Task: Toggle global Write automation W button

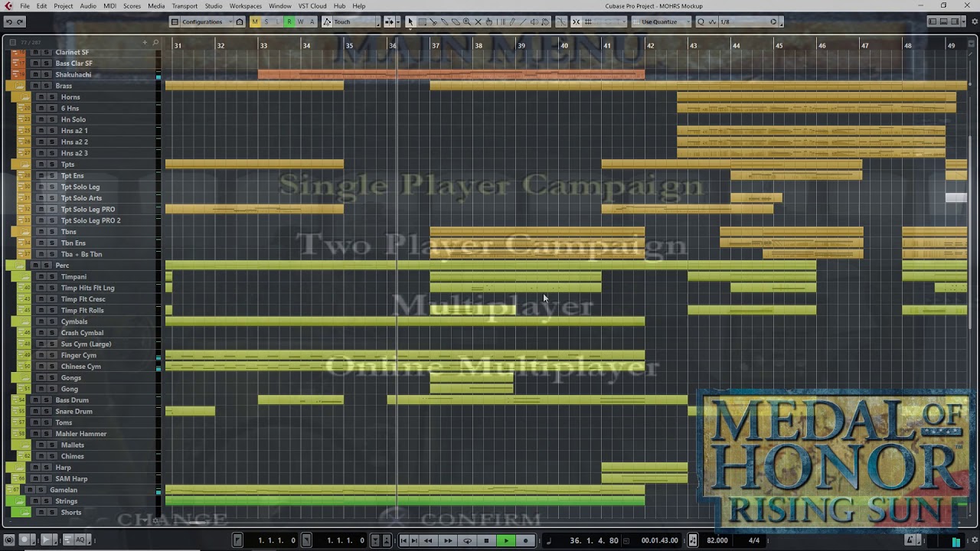Action: (300, 21)
